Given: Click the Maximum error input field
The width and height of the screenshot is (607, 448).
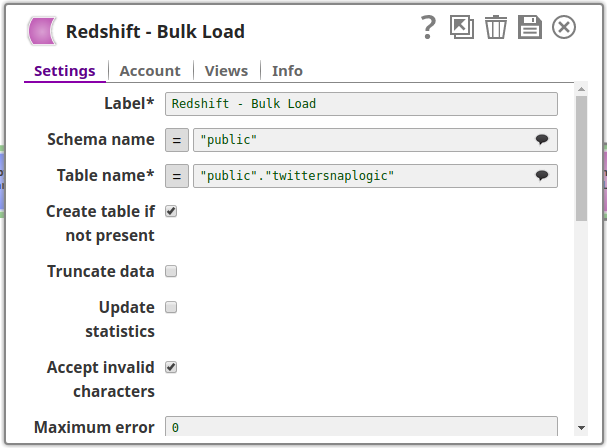Looking at the screenshot, I should click(x=361, y=426).
